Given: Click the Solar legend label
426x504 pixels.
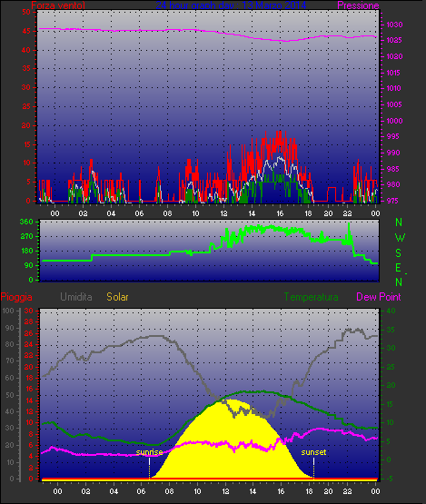Looking at the screenshot, I should (117, 297).
